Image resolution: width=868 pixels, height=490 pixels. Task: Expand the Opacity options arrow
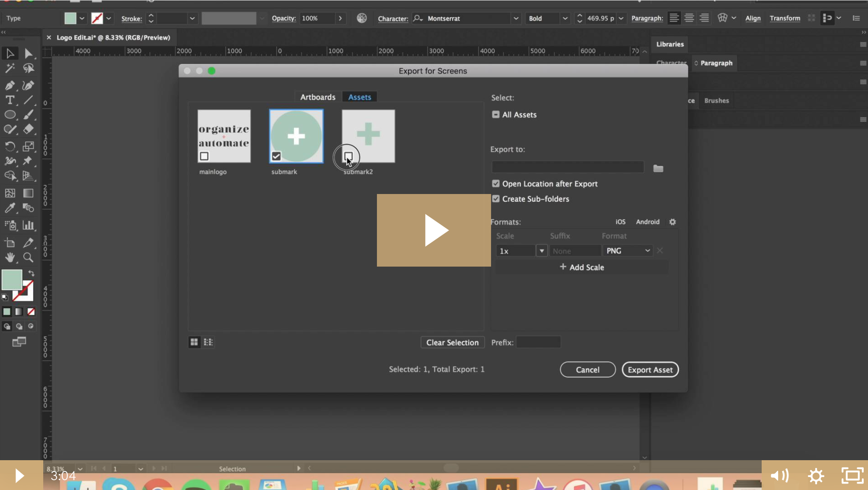tap(340, 18)
